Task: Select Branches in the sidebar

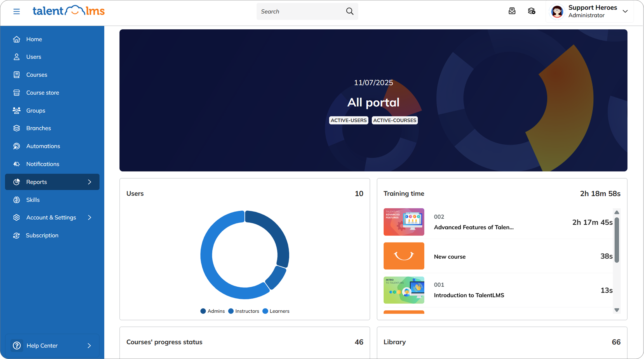Action: tap(52, 128)
